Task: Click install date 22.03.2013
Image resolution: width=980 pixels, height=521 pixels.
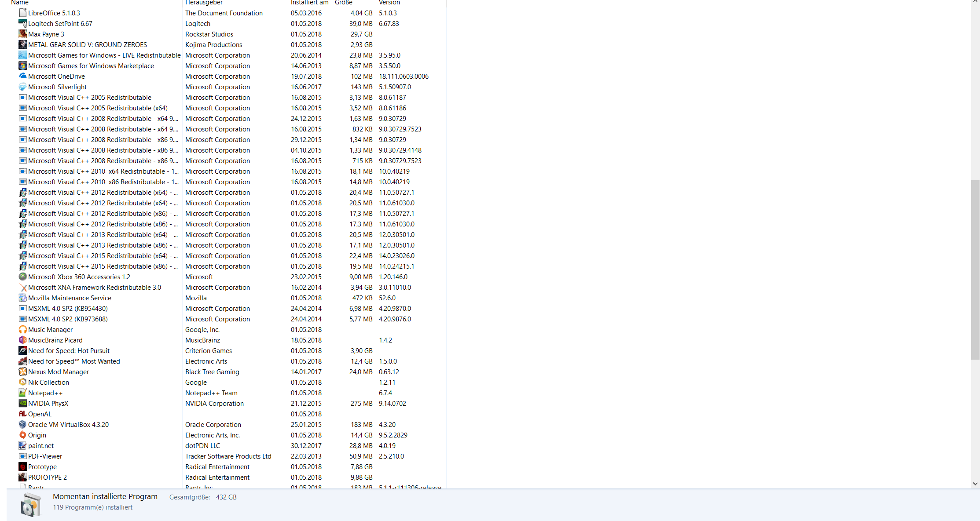Action: click(306, 456)
